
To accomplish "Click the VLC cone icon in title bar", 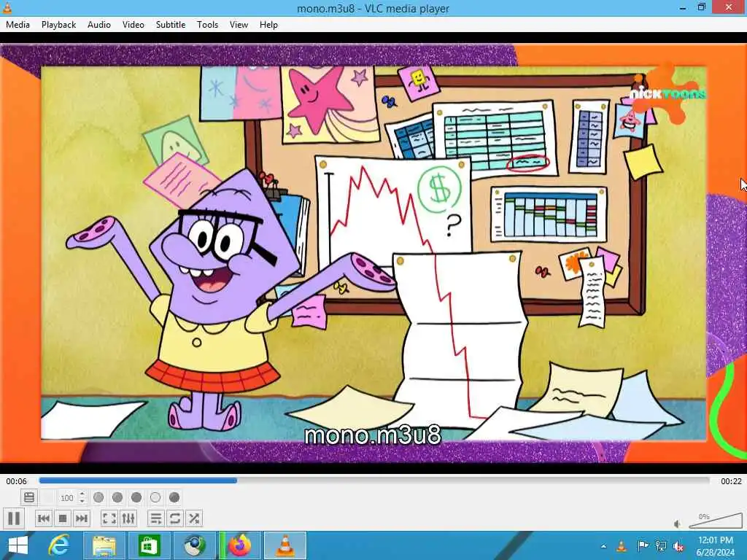I will pos(7,7).
